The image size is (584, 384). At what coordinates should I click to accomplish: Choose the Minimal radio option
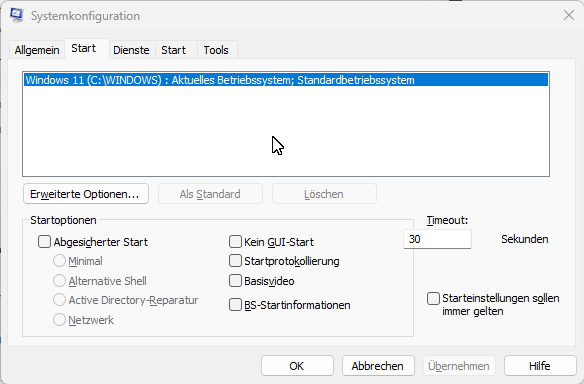click(x=59, y=261)
